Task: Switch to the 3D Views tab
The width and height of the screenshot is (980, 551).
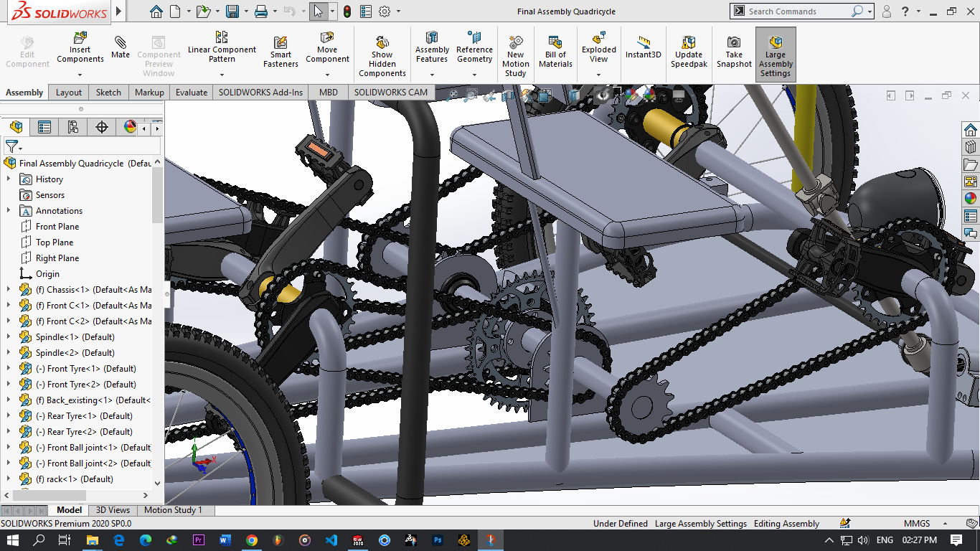Action: [113, 510]
